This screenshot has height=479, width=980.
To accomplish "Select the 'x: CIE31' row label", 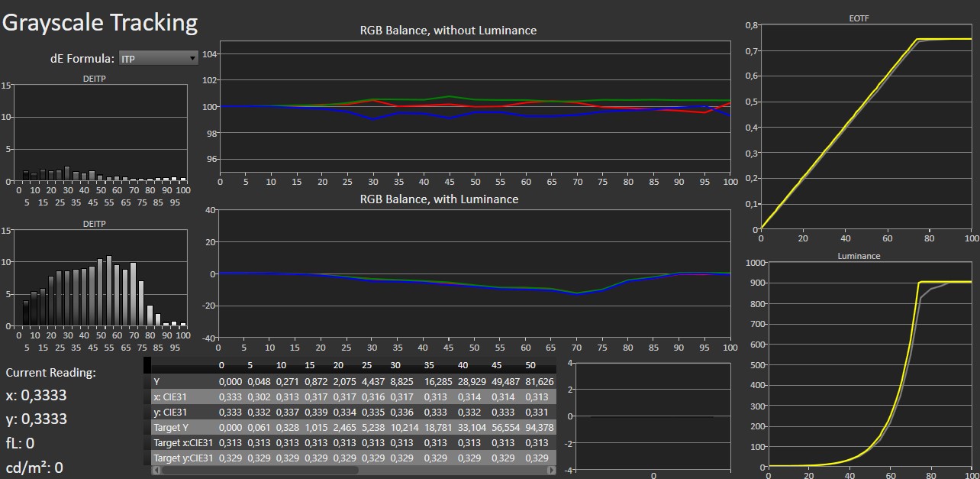I will [169, 396].
